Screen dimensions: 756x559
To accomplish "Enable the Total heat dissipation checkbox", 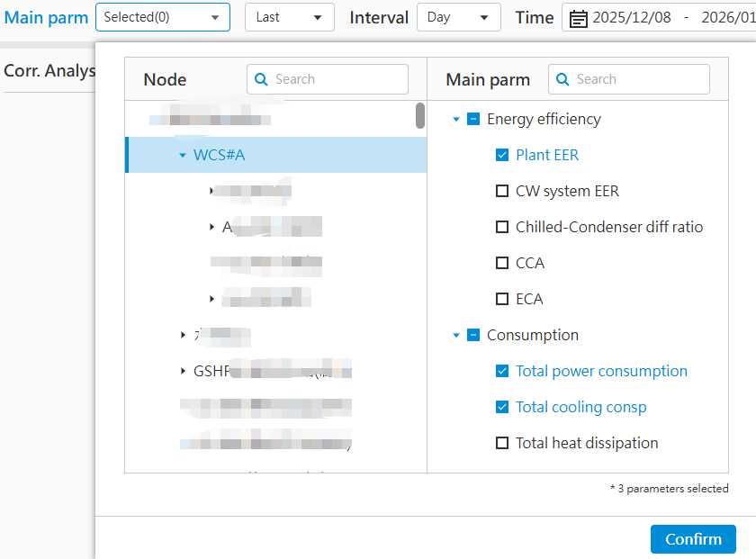I will coord(502,443).
